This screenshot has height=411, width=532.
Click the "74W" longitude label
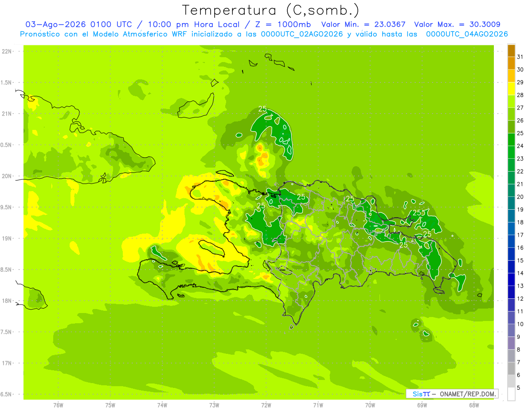(x=162, y=405)
